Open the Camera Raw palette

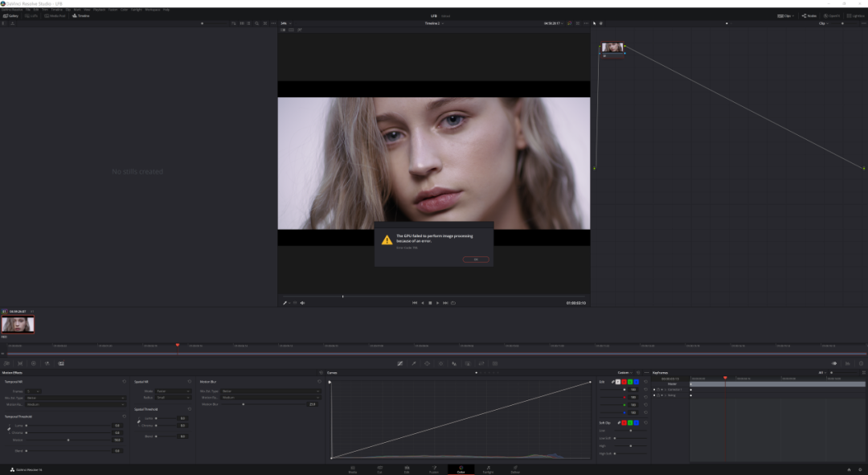tap(6, 364)
